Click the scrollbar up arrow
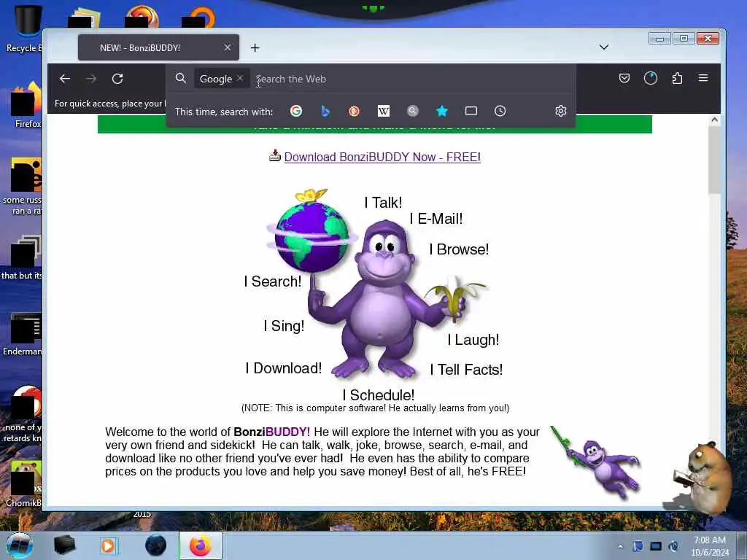 pos(714,120)
